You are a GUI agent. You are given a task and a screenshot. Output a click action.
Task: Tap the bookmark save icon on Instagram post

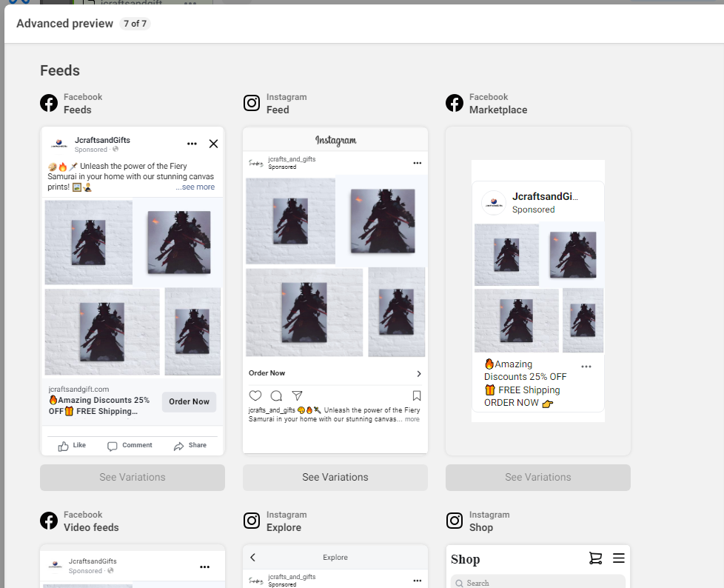pyautogui.click(x=417, y=395)
